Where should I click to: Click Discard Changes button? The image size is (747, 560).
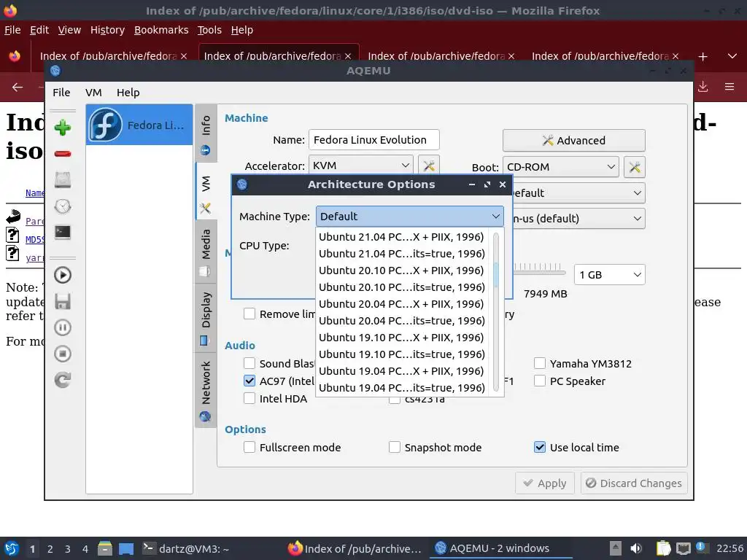pos(634,483)
